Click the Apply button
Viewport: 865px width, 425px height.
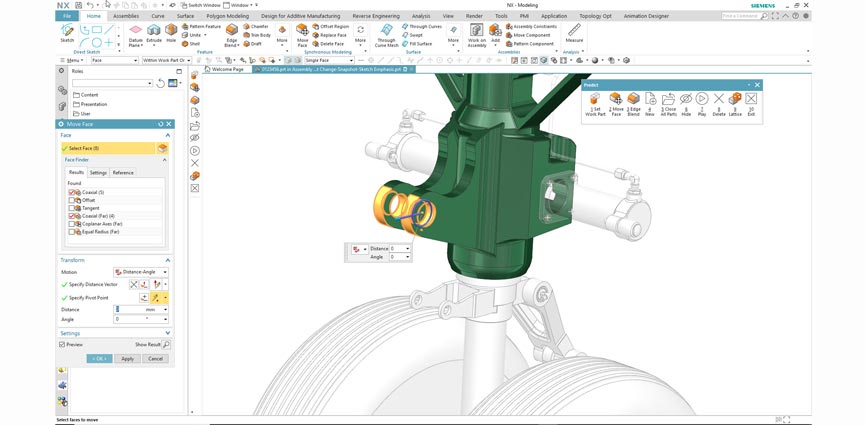(x=127, y=358)
